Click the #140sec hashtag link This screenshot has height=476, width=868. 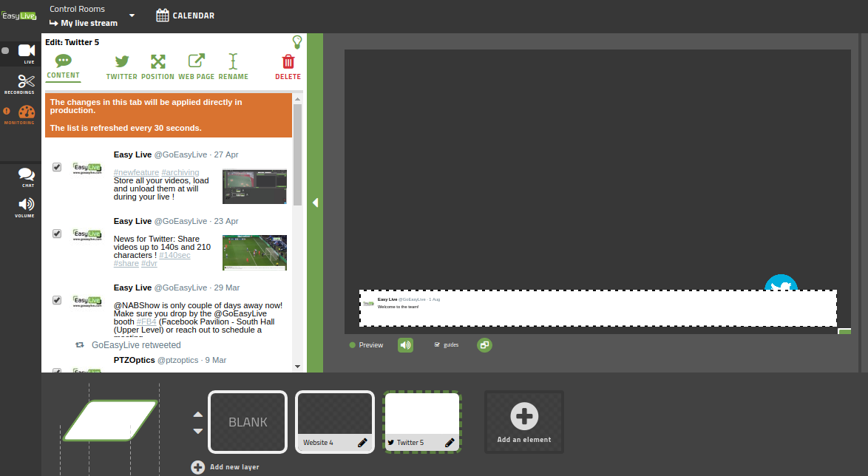[x=174, y=255]
